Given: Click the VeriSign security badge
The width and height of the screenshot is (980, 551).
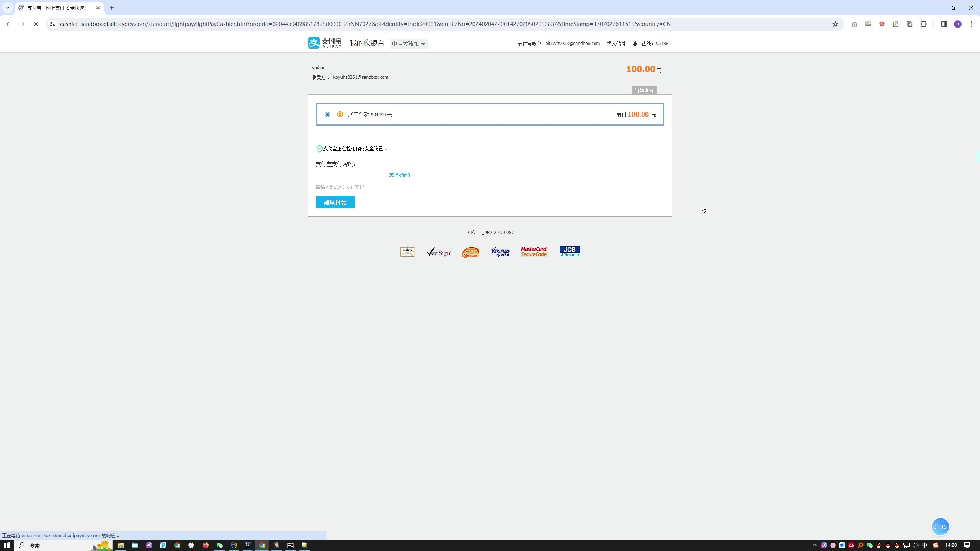Looking at the screenshot, I should click(x=439, y=252).
